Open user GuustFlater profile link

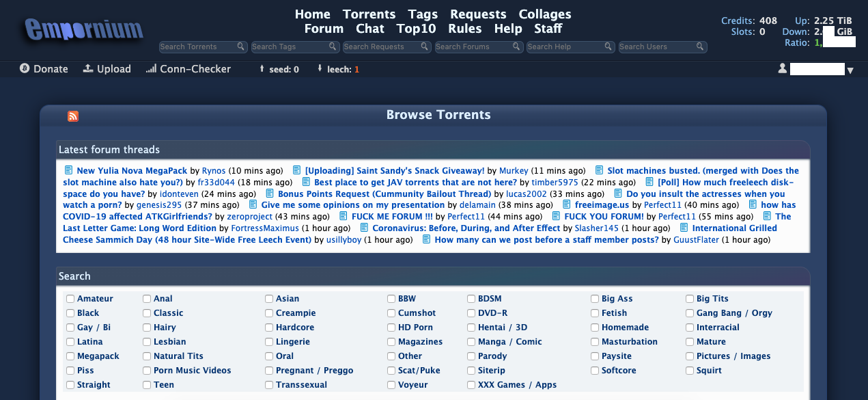click(x=696, y=240)
